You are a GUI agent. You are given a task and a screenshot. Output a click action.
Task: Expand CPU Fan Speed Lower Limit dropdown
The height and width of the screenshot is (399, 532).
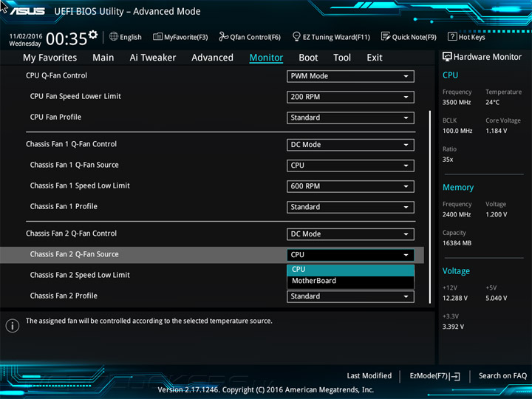(350, 97)
